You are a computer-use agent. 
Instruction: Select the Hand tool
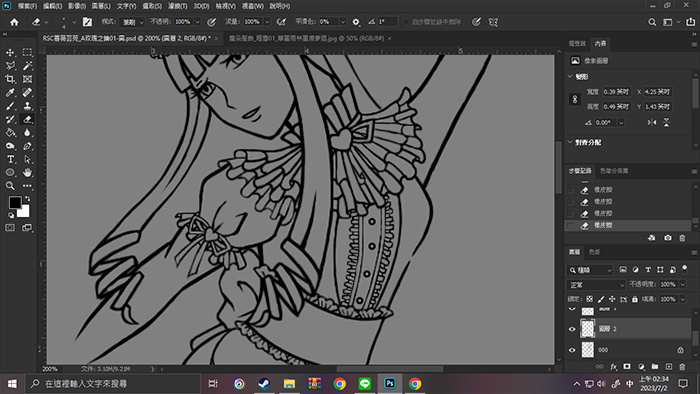coord(27,172)
